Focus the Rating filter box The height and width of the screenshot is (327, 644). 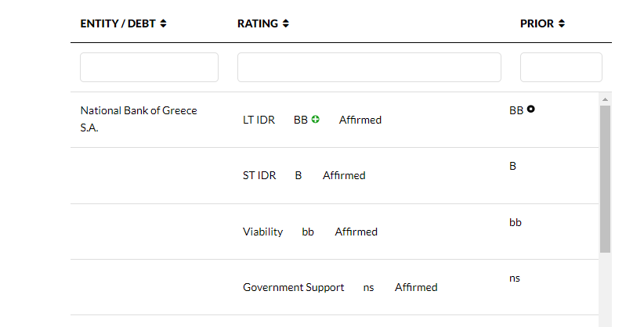[x=369, y=67]
